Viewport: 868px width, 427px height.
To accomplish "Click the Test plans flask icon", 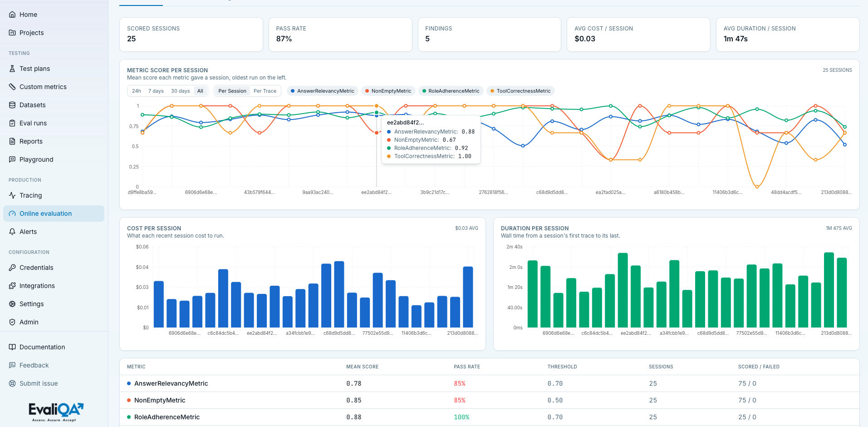I will (12, 69).
